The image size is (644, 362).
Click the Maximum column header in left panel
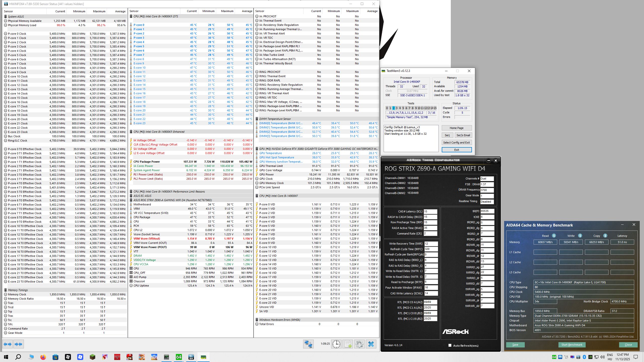[x=99, y=11]
